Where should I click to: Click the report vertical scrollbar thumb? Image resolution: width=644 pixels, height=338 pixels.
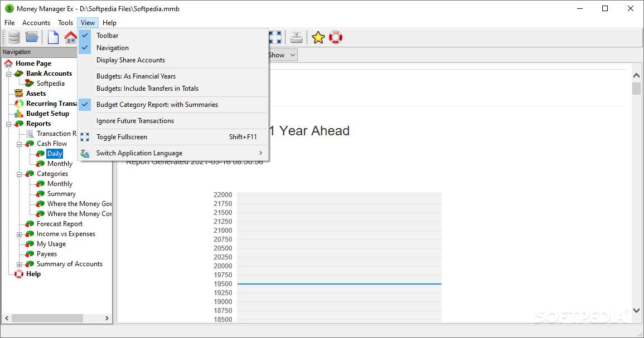pos(636,88)
